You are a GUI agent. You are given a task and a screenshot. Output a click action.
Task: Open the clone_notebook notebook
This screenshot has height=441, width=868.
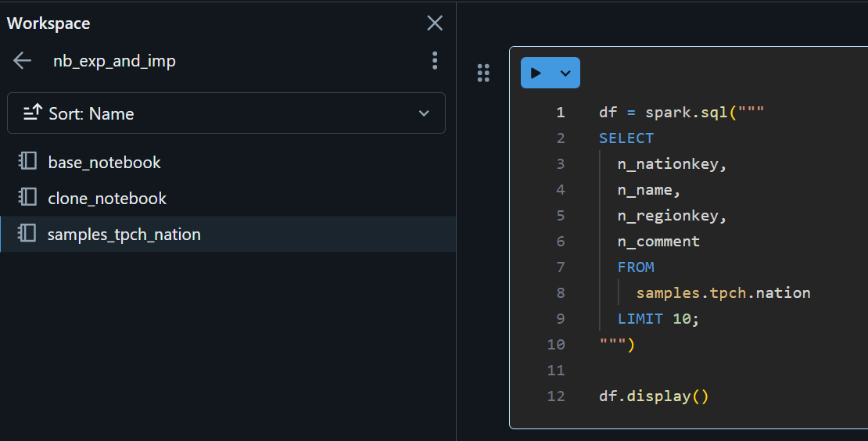coord(107,199)
